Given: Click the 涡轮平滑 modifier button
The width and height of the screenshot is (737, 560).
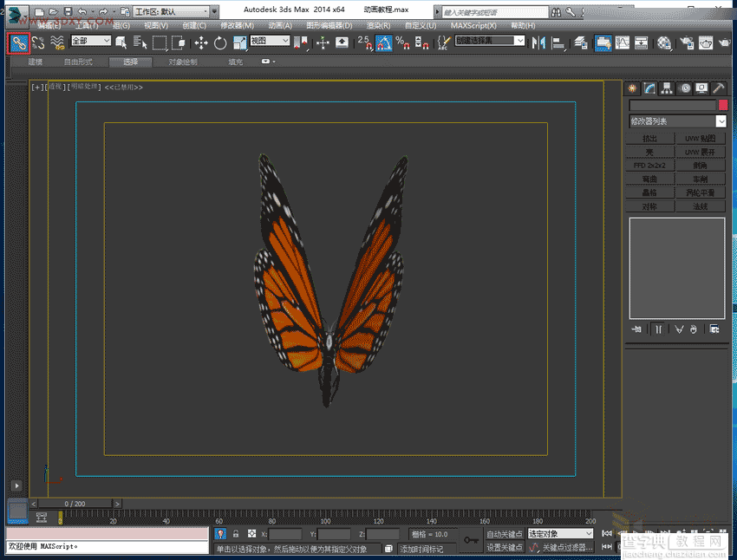Looking at the screenshot, I should point(701,192).
